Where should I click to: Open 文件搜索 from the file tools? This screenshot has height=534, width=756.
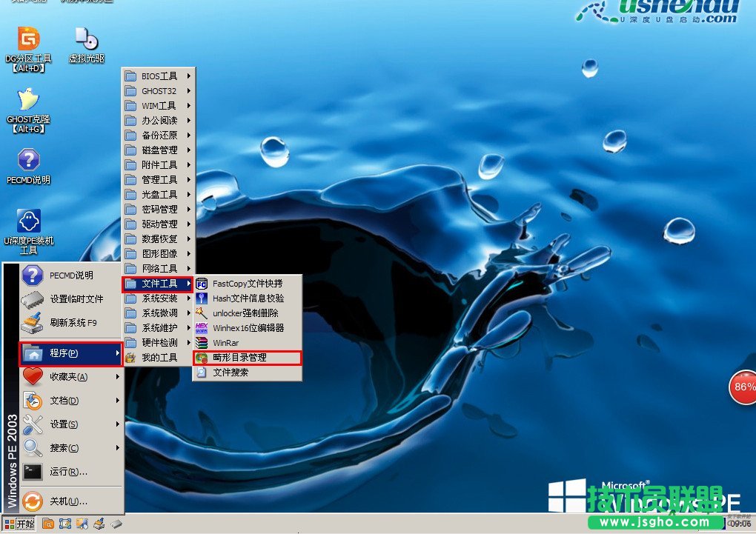click(231, 373)
